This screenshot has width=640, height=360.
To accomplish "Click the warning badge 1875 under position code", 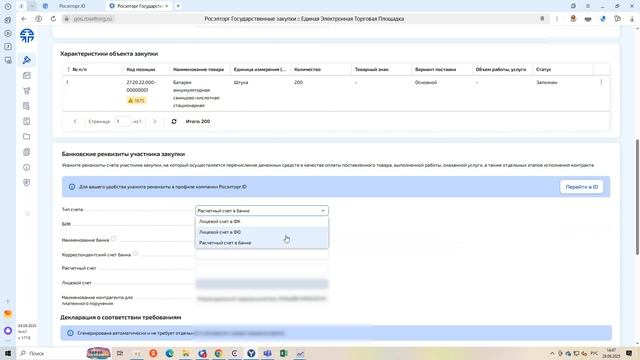I will (136, 100).
